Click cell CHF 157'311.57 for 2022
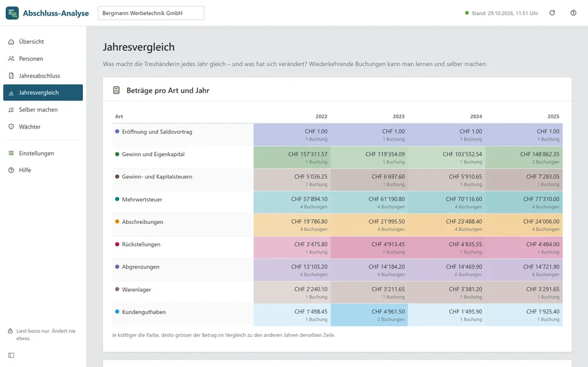The image size is (588, 367). tap(292, 157)
